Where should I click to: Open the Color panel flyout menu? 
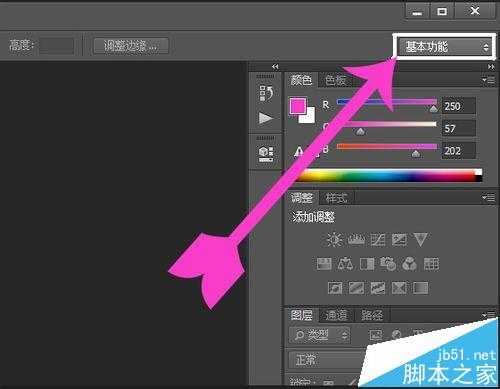click(488, 80)
